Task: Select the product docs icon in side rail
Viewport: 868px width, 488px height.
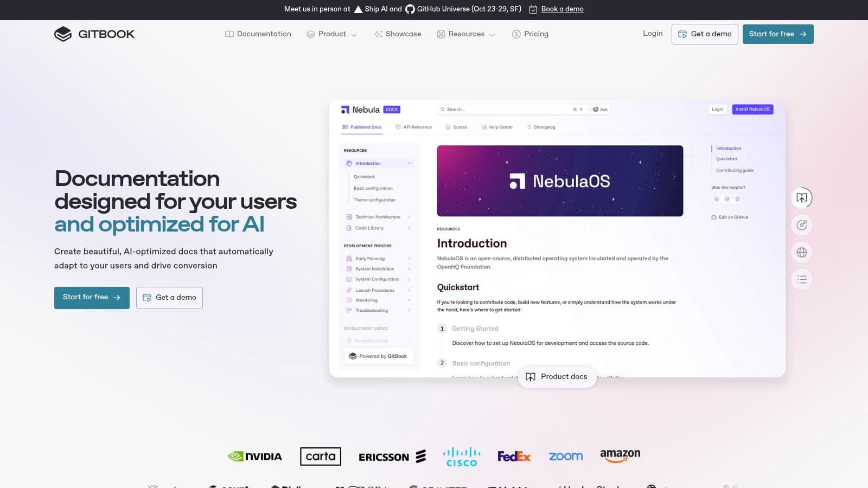Action: pyautogui.click(x=802, y=198)
